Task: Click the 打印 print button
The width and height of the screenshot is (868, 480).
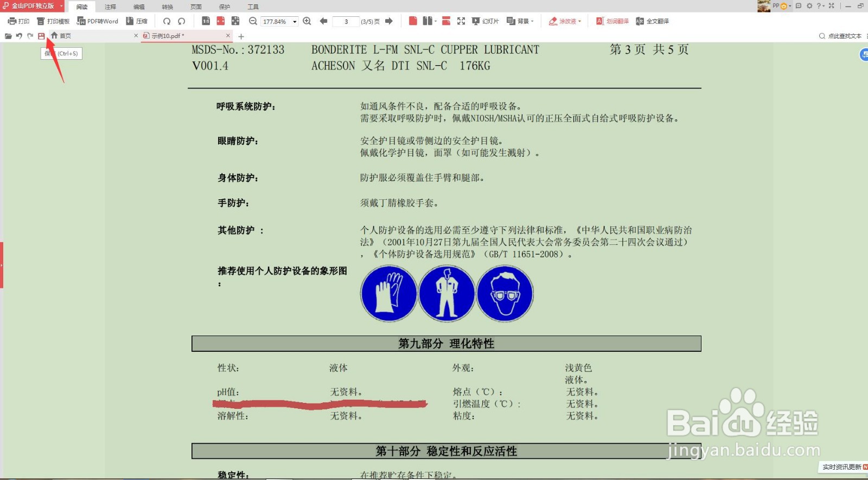Action: tap(18, 21)
